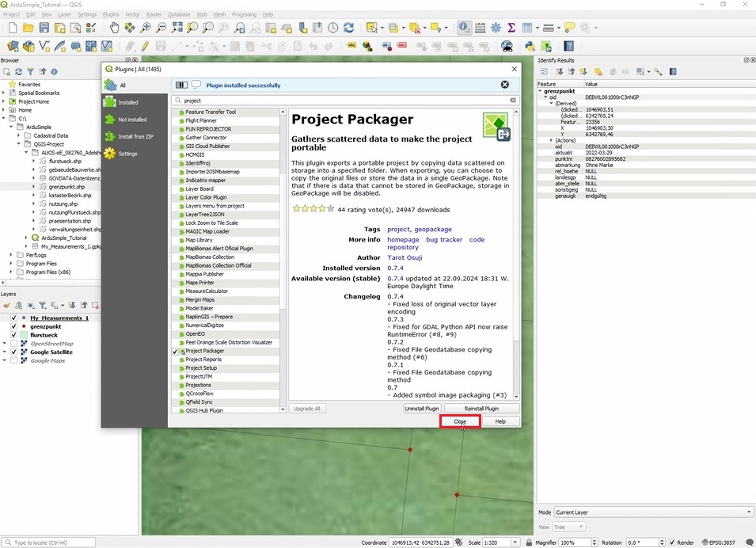
Task: Dismiss the 'Plugin installed successfully' message
Action: [x=504, y=85]
